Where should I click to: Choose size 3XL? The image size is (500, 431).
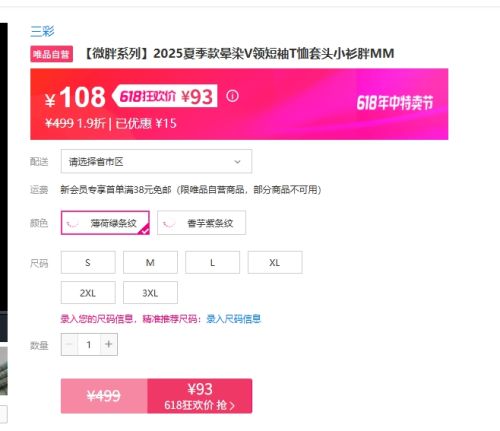(150, 293)
